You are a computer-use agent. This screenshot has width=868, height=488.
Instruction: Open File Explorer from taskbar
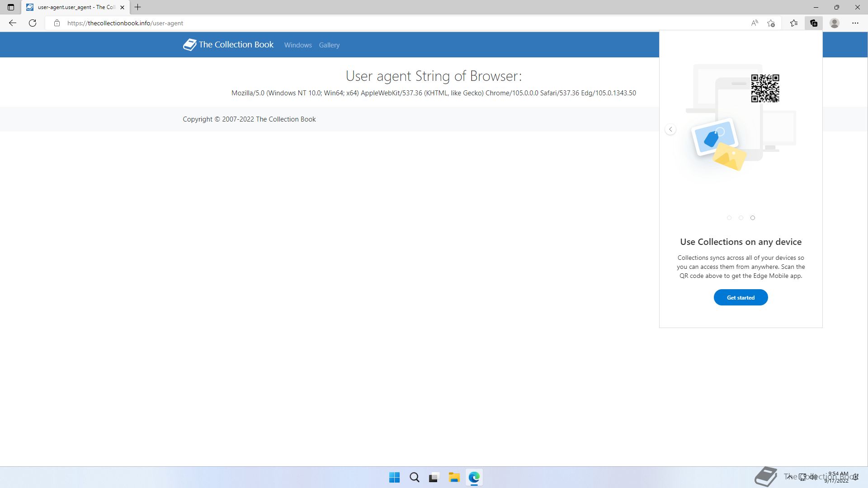pyautogui.click(x=454, y=478)
